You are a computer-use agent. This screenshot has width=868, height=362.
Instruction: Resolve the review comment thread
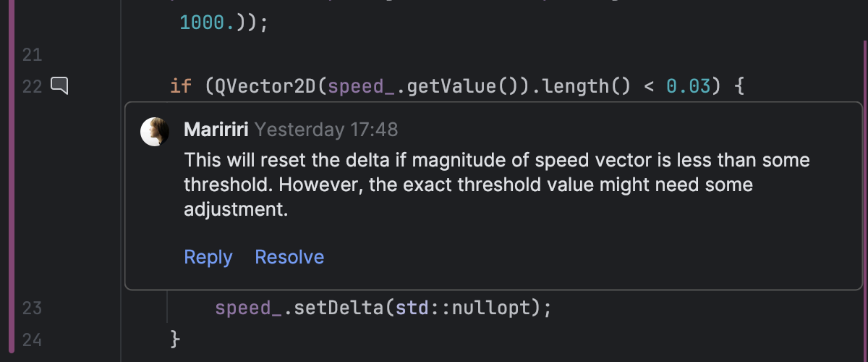point(289,257)
